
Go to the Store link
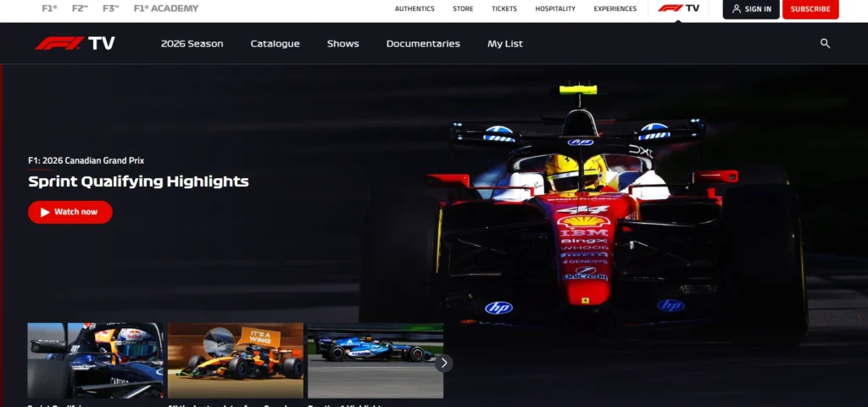pos(463,8)
